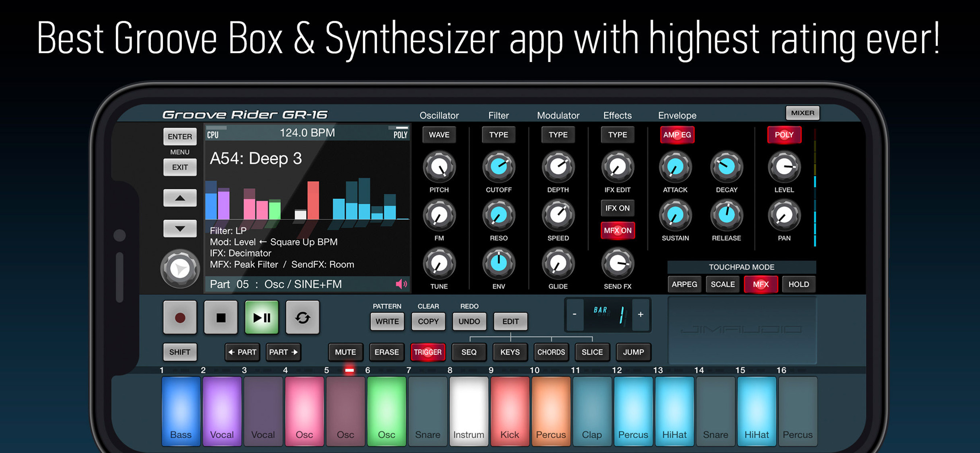980x453 pixels.
Task: Click the RELEASE knob
Action: click(727, 215)
